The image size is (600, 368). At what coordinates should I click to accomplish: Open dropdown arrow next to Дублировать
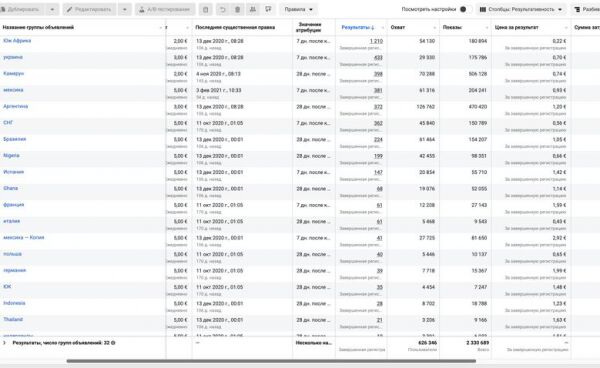pyautogui.click(x=52, y=9)
